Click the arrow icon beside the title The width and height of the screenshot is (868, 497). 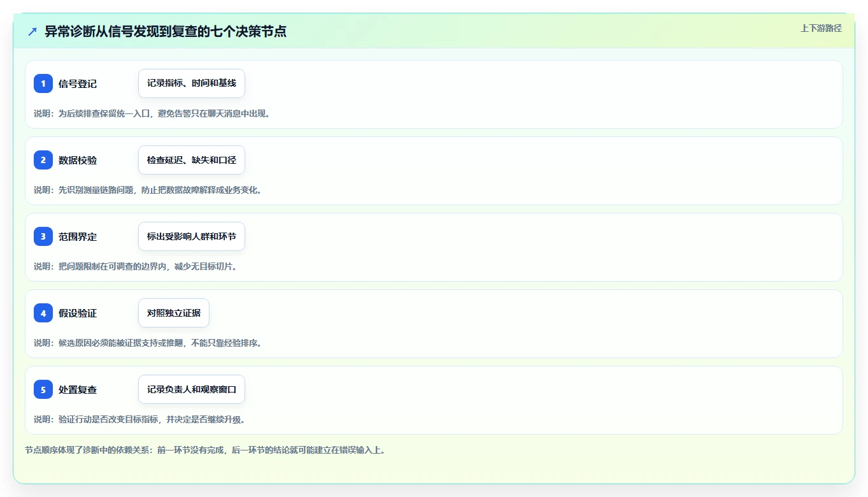tap(32, 31)
